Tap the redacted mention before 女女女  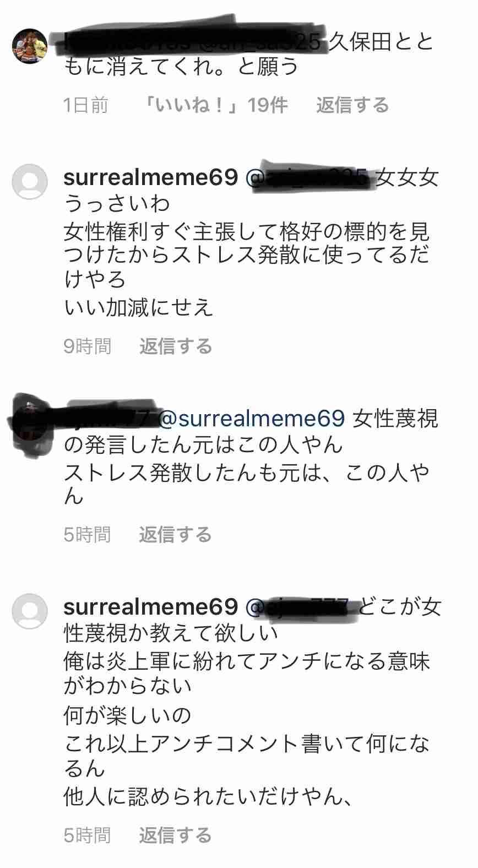pyautogui.click(x=308, y=176)
